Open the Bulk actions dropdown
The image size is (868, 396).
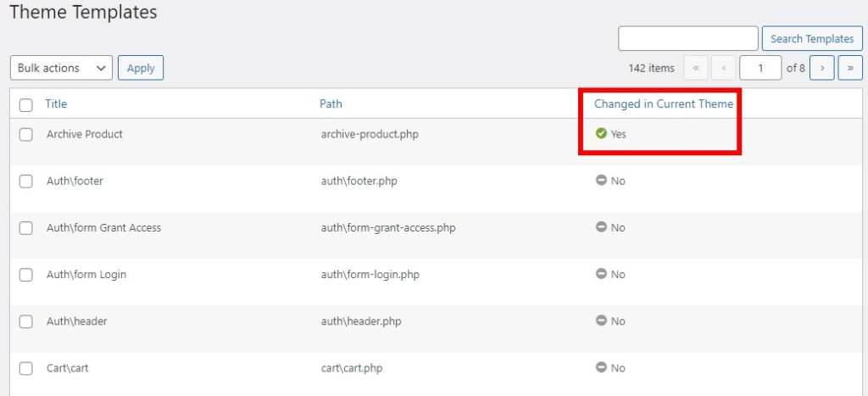point(61,68)
